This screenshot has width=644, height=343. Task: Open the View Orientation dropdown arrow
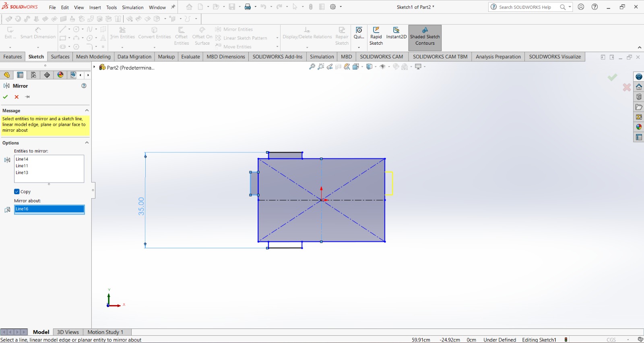coord(363,67)
